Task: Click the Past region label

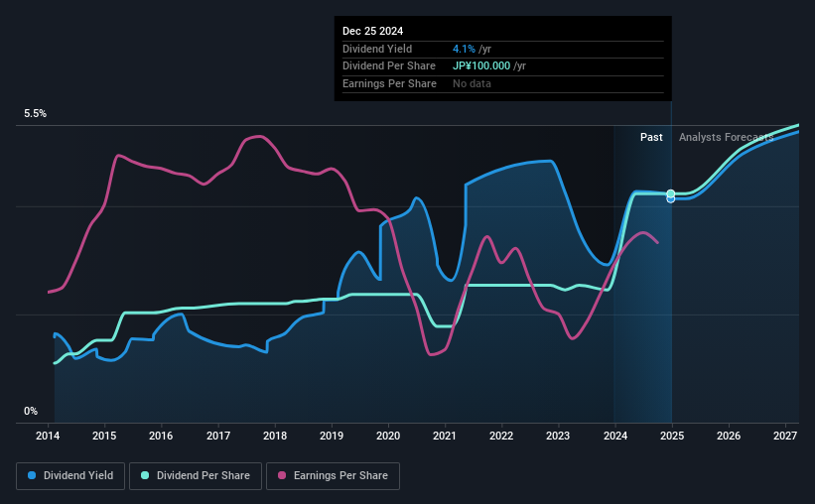Action: (x=651, y=137)
